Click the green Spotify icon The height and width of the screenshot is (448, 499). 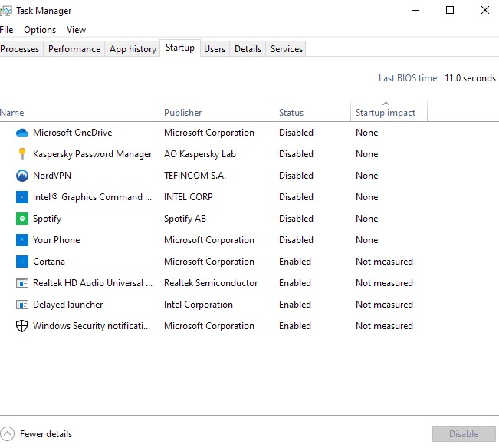coord(22,219)
